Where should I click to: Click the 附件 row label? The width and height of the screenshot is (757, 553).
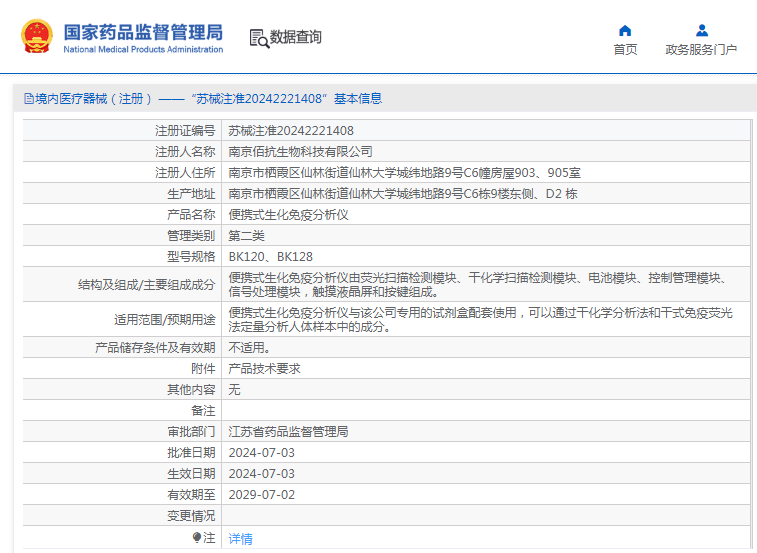pyautogui.click(x=203, y=369)
